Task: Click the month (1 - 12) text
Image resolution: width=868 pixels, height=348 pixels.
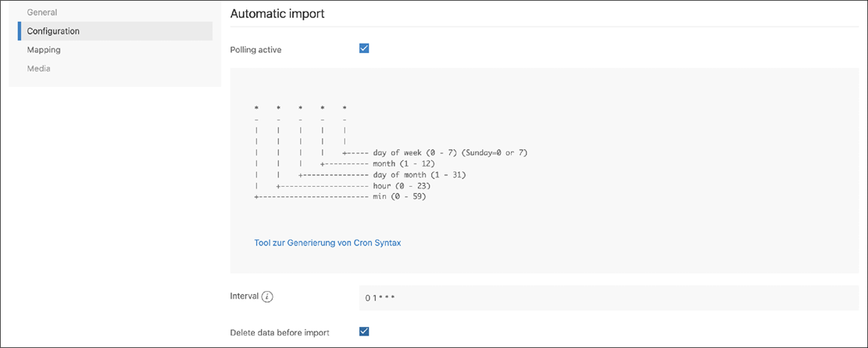Action: [413, 163]
